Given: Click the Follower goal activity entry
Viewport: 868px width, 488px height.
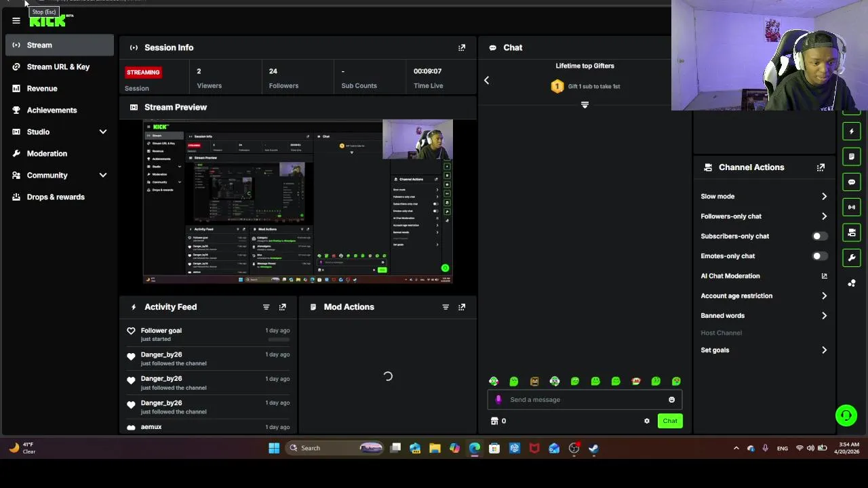Looking at the screenshot, I should (x=209, y=335).
